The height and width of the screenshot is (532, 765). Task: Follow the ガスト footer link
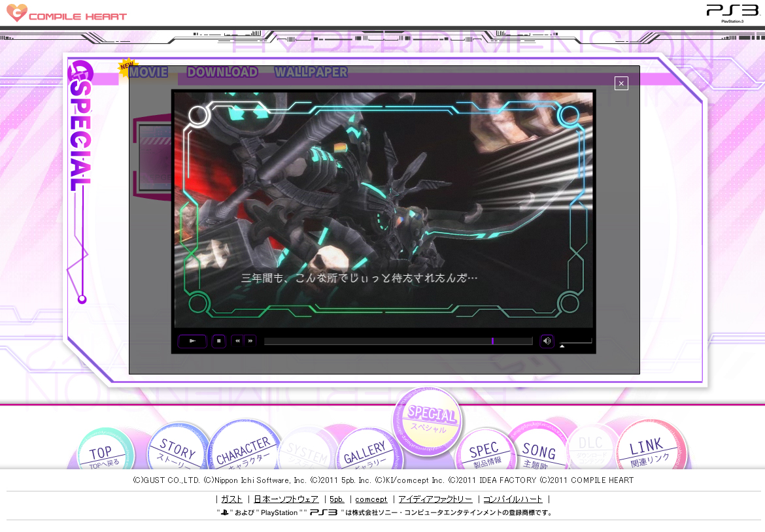(231, 499)
